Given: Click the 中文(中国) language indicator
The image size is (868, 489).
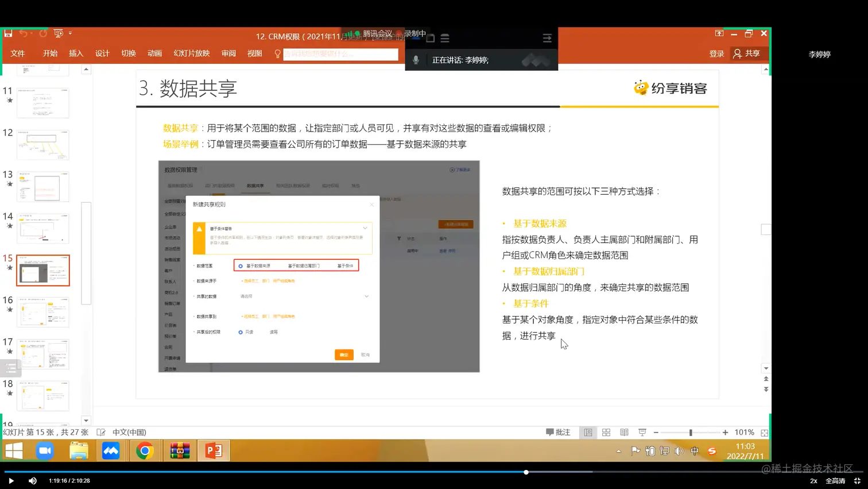Looking at the screenshot, I should coord(129,432).
